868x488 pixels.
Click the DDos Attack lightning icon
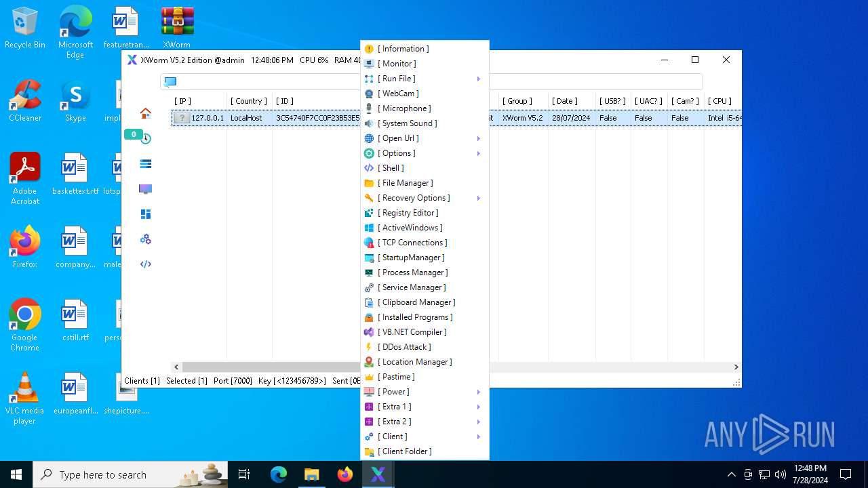369,347
